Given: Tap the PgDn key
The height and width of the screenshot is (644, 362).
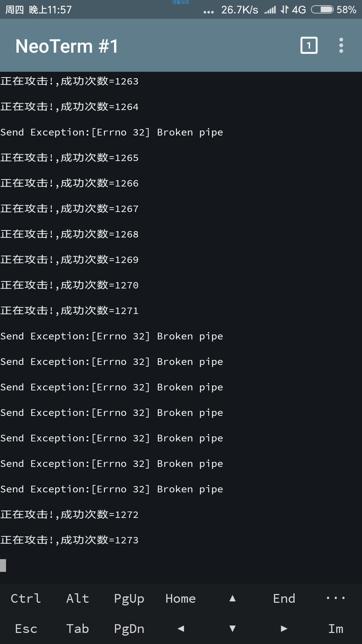Looking at the screenshot, I should pyautogui.click(x=129, y=629).
